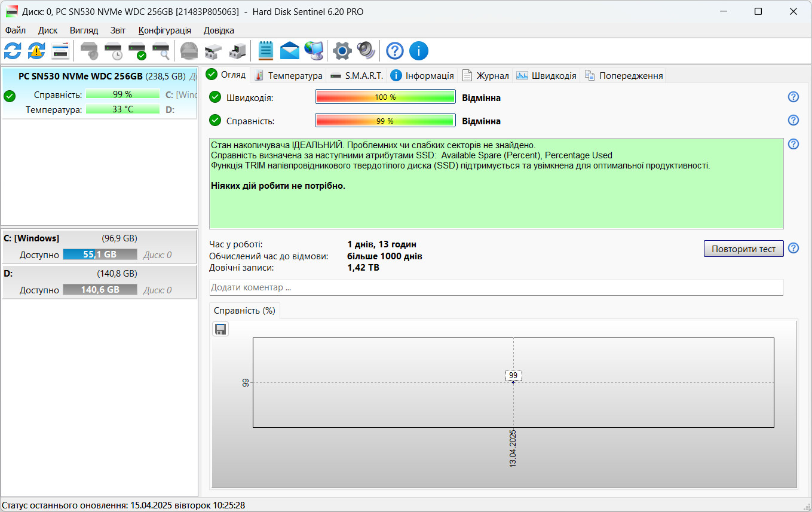Viewport: 812px width, 512px height.
Task: Open the Диск menu
Action: [x=48, y=30]
